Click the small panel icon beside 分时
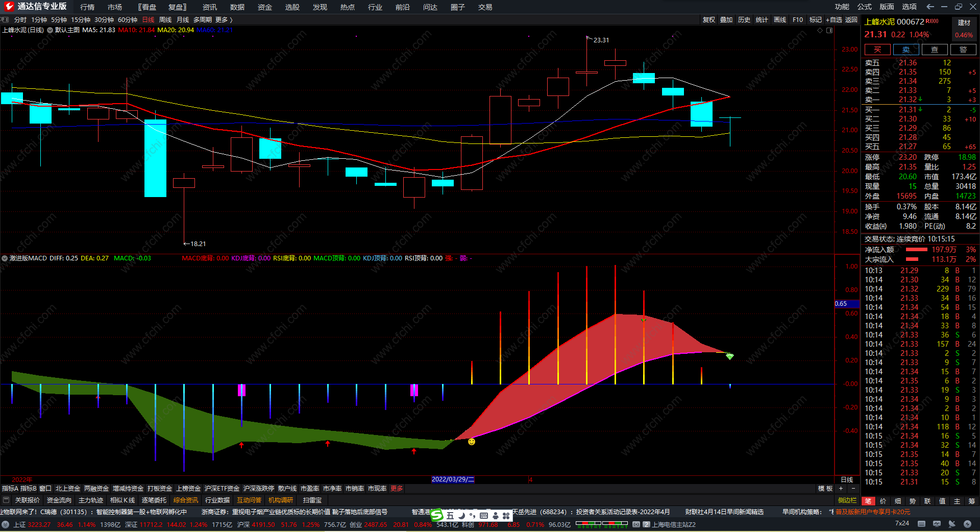The height and width of the screenshot is (532, 980). click(x=6, y=19)
